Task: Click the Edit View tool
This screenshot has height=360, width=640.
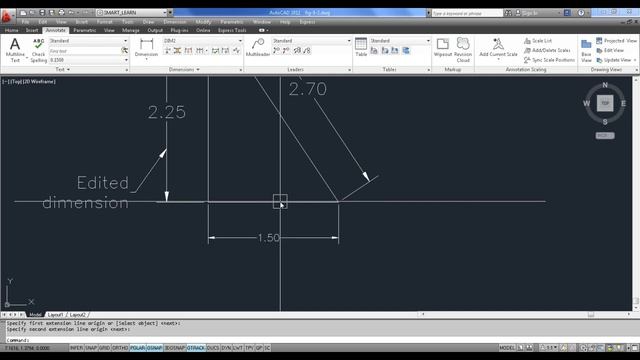Action: (610, 50)
